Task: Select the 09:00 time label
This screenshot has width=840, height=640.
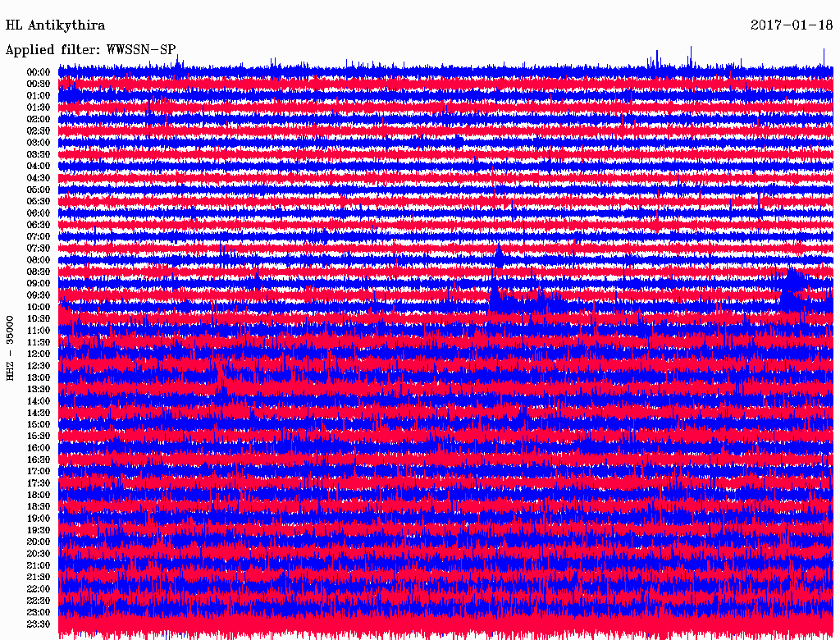Action: [39, 284]
